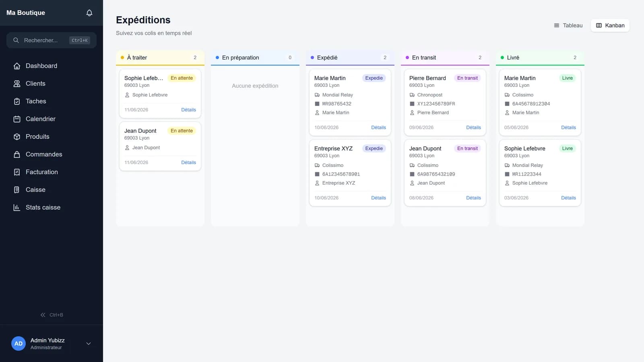Click person icon beside Entreprise XYZ recipient
The width and height of the screenshot is (644, 362).
[317, 183]
